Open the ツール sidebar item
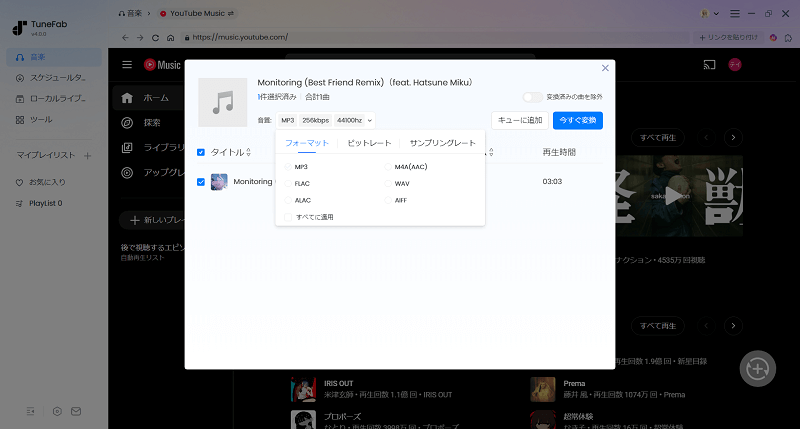The width and height of the screenshot is (800, 429). [40, 119]
